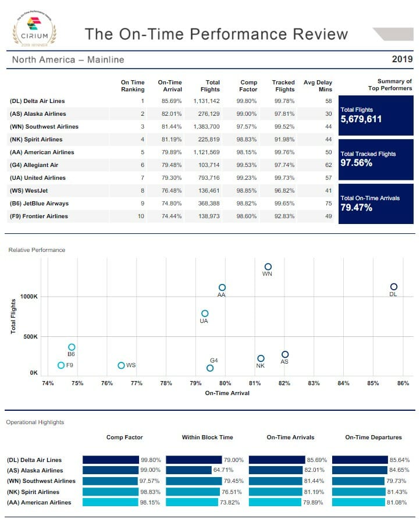Select the AS scatter point marker
Screen dimensions: 420x519
tap(285, 354)
